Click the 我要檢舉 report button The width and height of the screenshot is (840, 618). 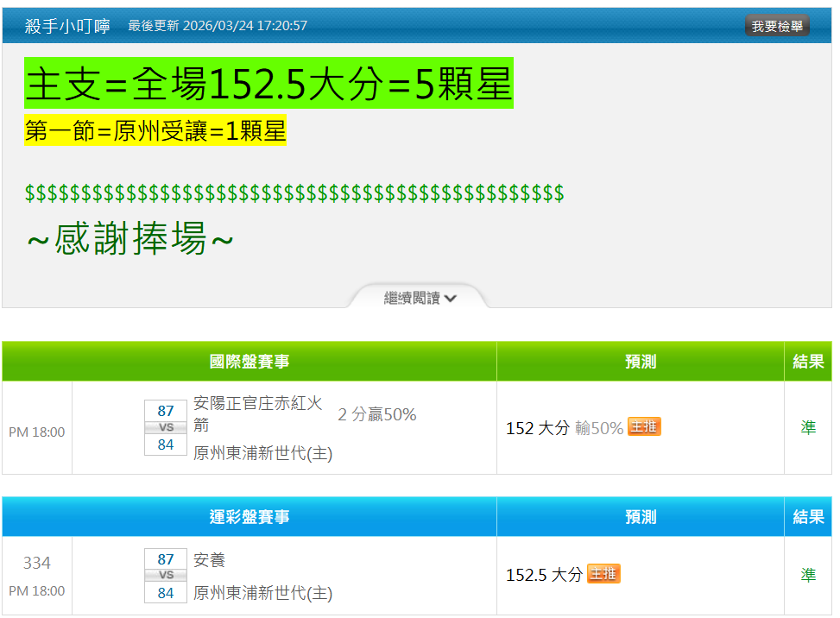click(x=776, y=26)
